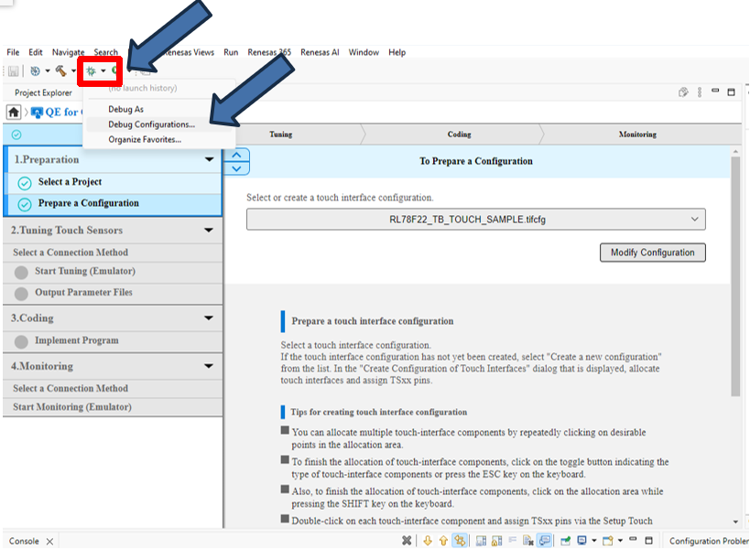The height and width of the screenshot is (560, 750).
Task: Open the Edit menu
Action: [x=36, y=52]
